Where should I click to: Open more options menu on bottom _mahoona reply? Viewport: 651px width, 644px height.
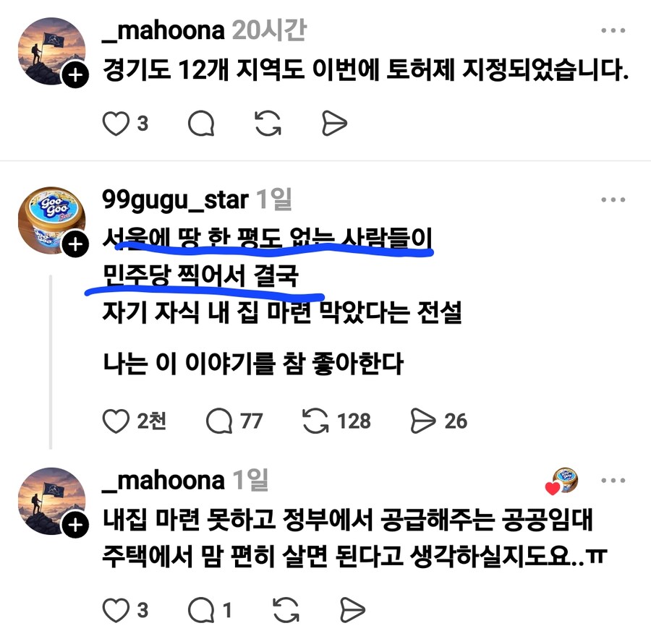[613, 481]
